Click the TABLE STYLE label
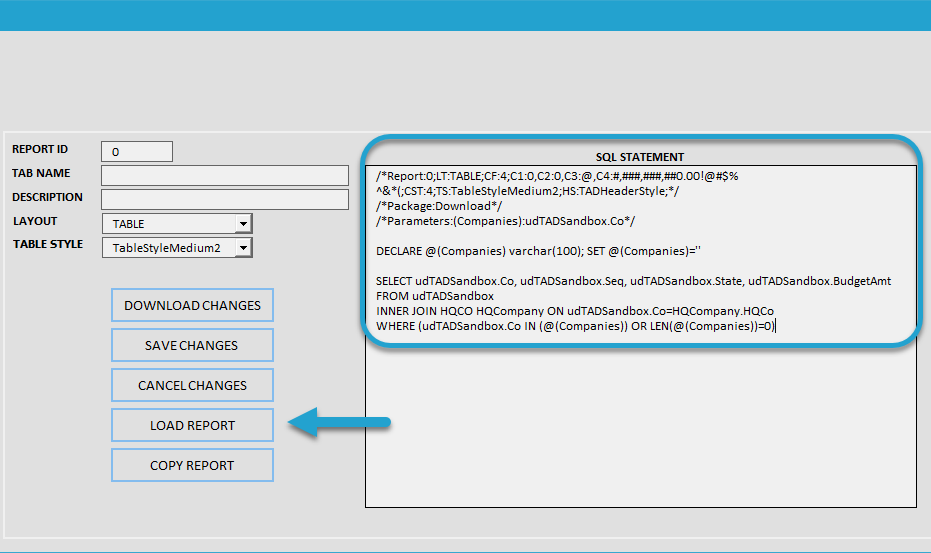 48,244
